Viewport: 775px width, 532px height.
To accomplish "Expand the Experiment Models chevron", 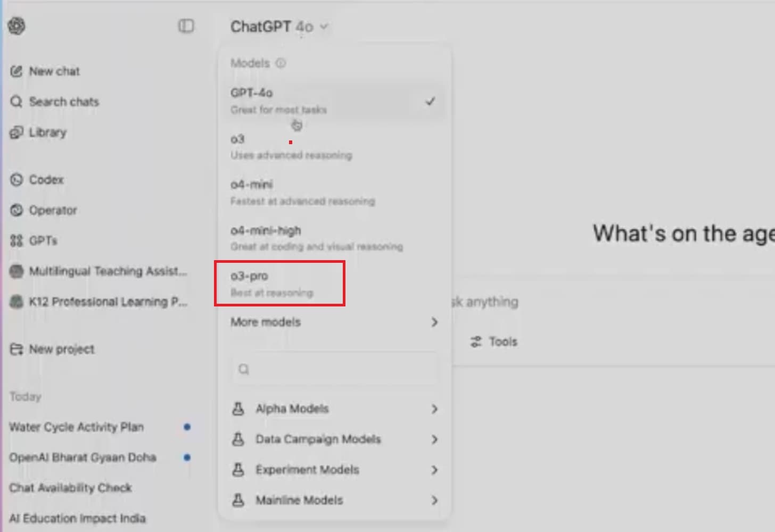I will tap(434, 470).
